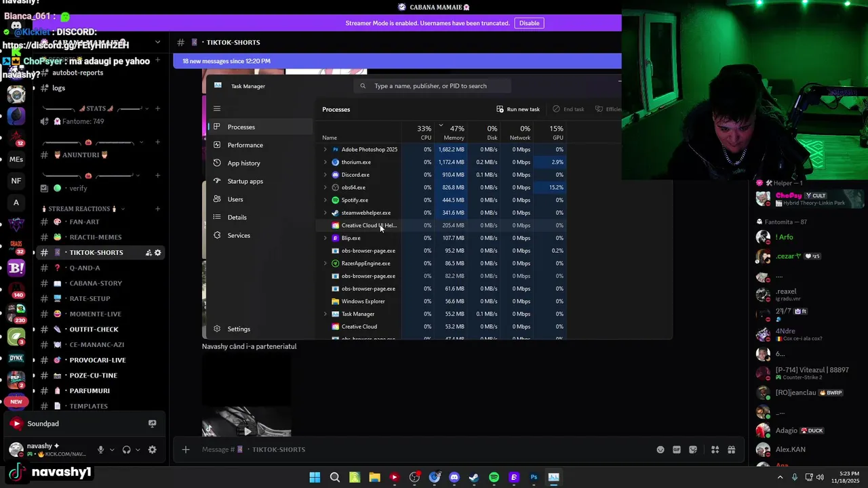This screenshot has width=868, height=488.
Task: Open the sticker picker in message bar
Action: (x=693, y=449)
